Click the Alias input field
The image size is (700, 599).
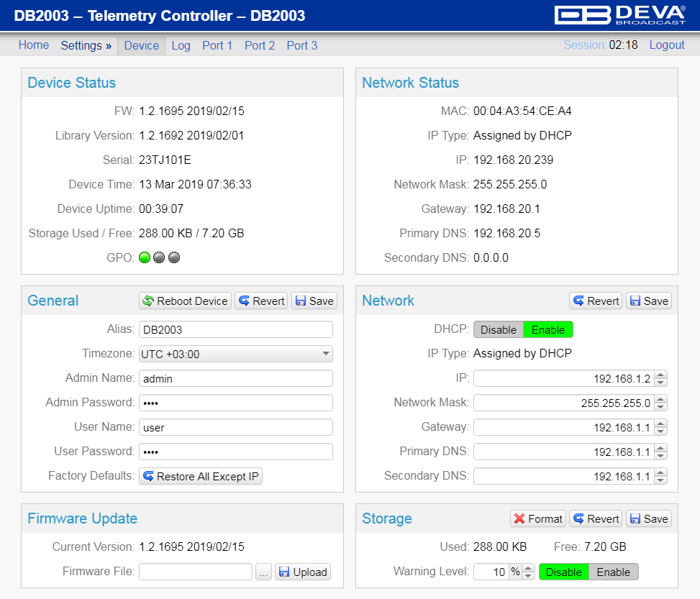tap(236, 329)
